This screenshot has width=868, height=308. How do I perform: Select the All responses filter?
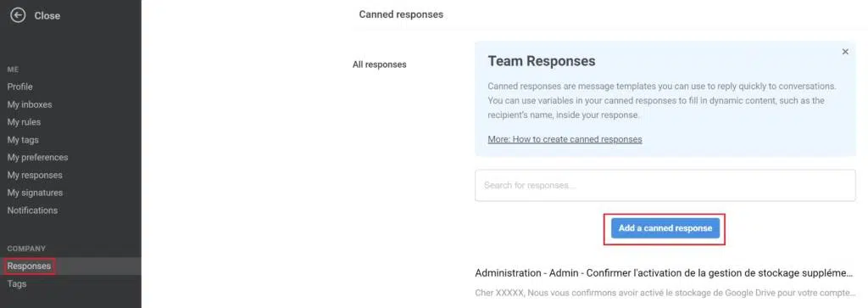379,64
